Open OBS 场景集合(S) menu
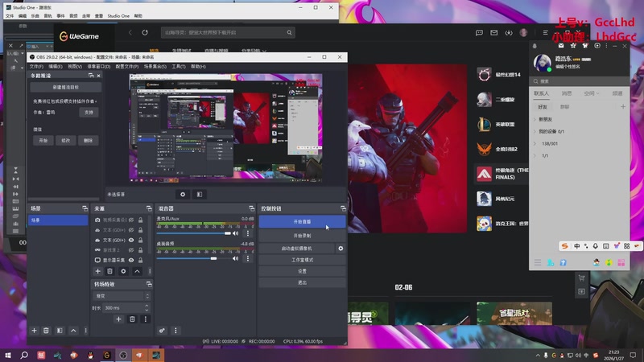The width and height of the screenshot is (644, 362). (155, 67)
